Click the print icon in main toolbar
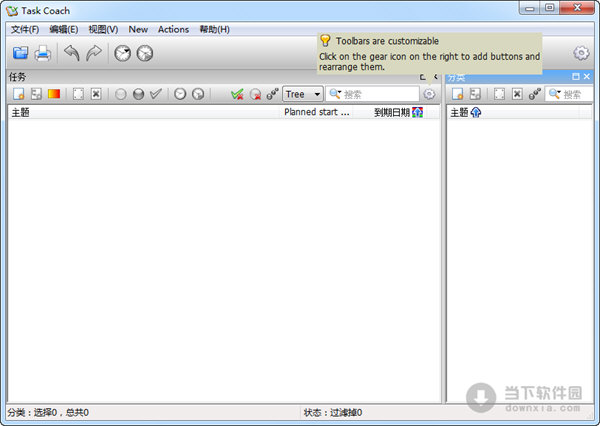This screenshot has height=426, width=600. [x=42, y=53]
